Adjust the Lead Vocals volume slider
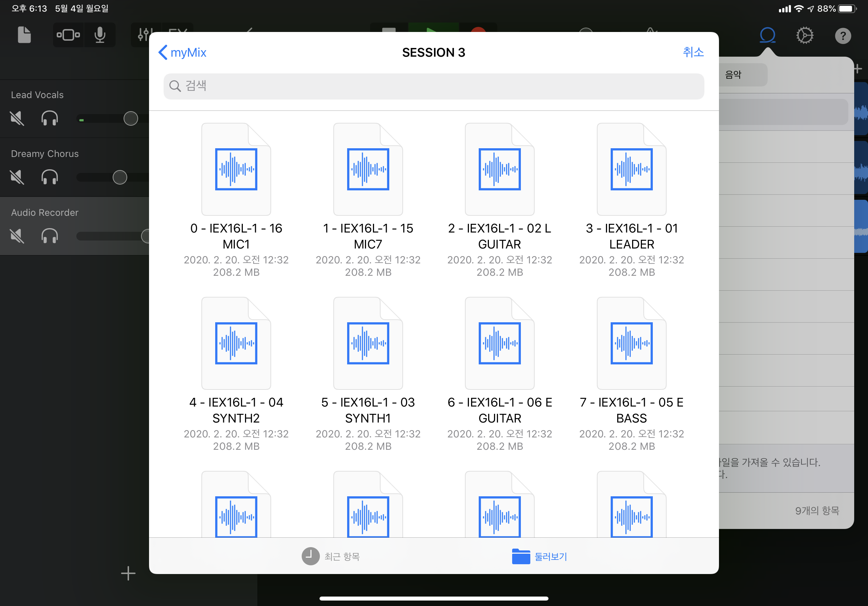868x606 pixels. point(130,119)
